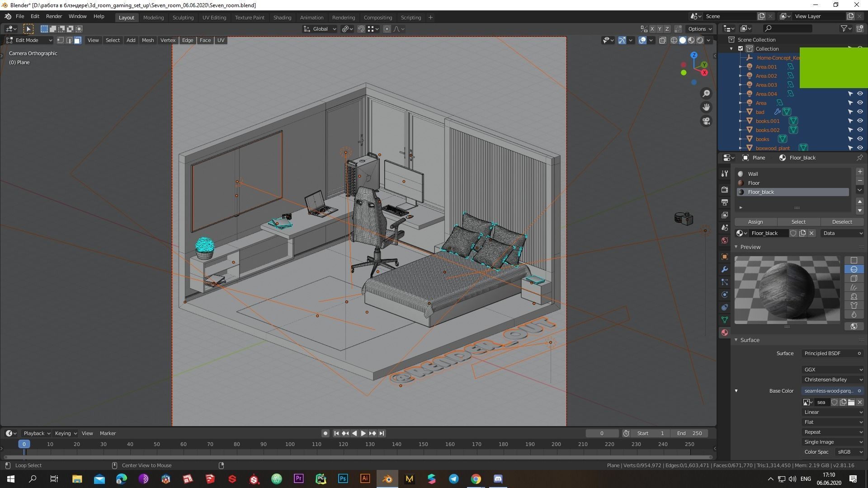The height and width of the screenshot is (488, 868).
Task: Move material slot up
Action: pyautogui.click(x=860, y=202)
